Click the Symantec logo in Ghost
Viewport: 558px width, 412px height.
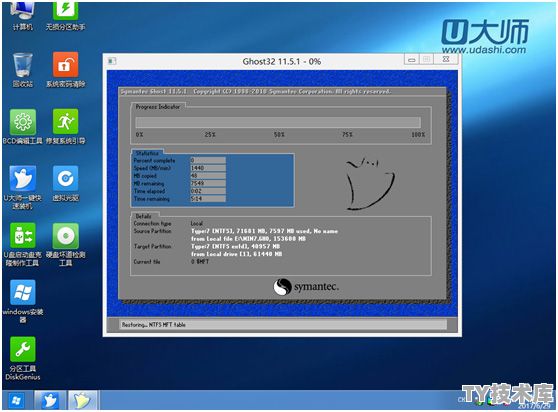click(306, 287)
